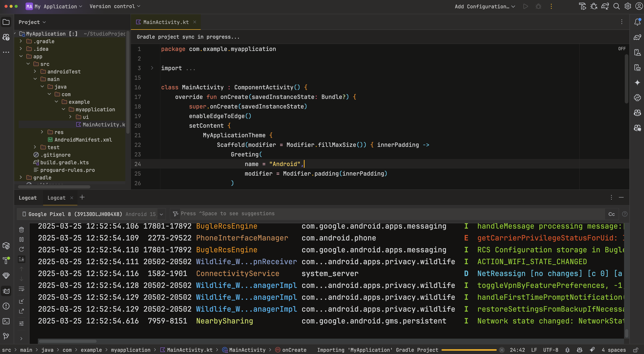Open the Problems tool window icon
Viewport: 644px width, 354px height.
pos(6,306)
